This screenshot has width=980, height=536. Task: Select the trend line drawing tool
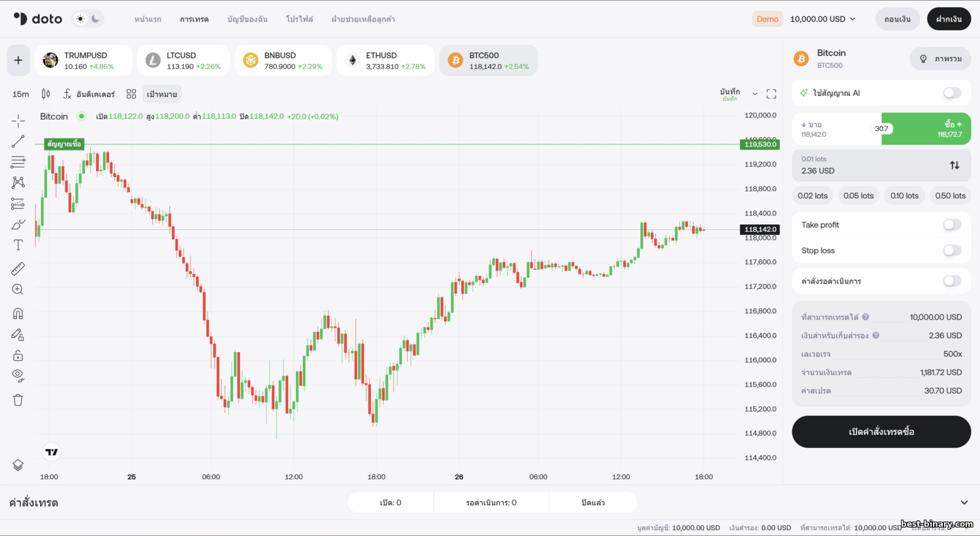point(18,141)
